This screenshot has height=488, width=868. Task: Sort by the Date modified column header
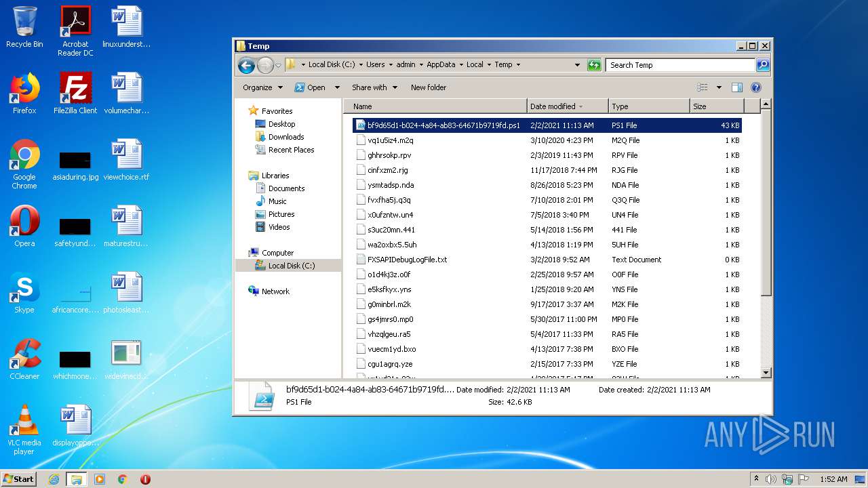tap(553, 106)
